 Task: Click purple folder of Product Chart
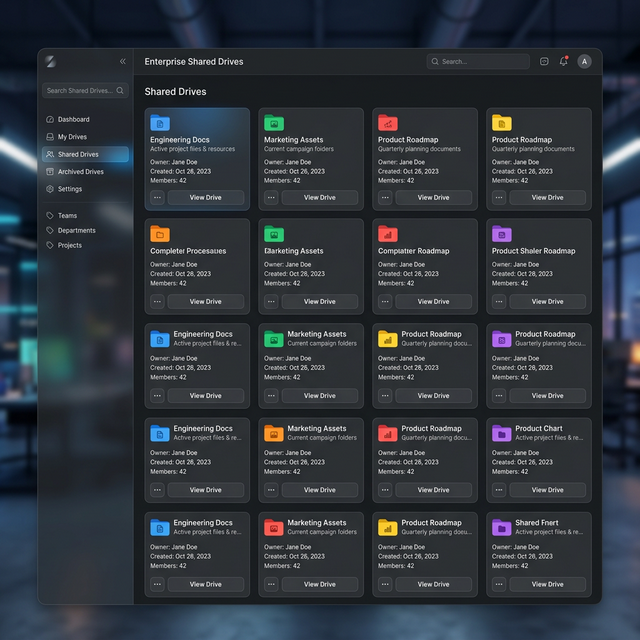(502, 433)
